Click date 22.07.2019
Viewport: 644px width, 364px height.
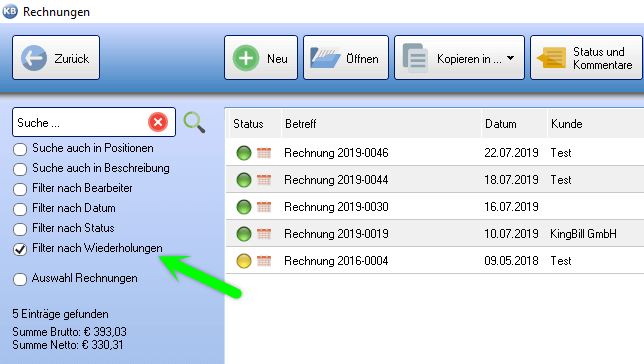[x=511, y=153]
